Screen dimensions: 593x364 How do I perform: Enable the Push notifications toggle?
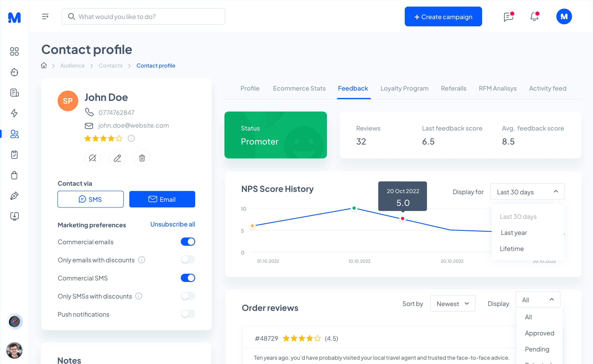pos(188,314)
